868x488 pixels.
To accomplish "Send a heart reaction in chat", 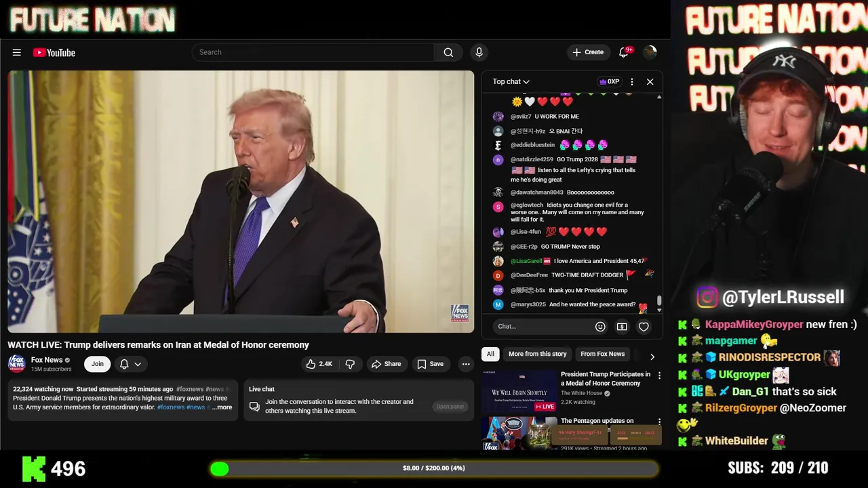I will click(x=644, y=327).
